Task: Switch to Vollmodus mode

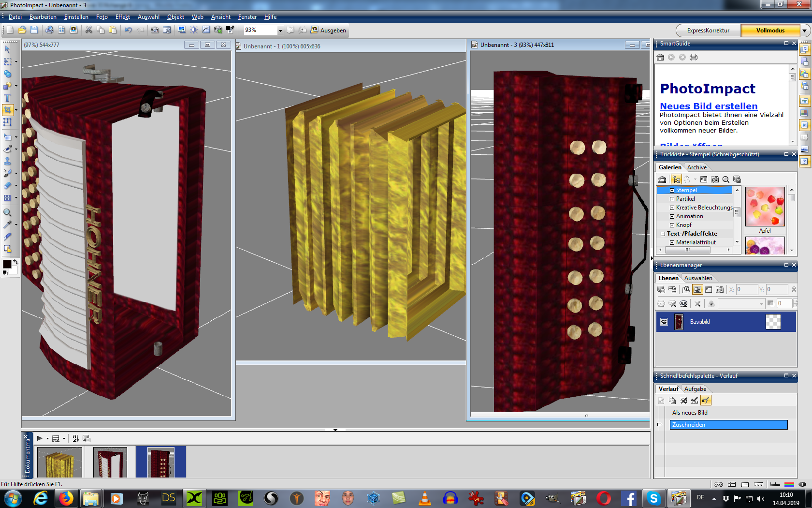Action: (770, 30)
